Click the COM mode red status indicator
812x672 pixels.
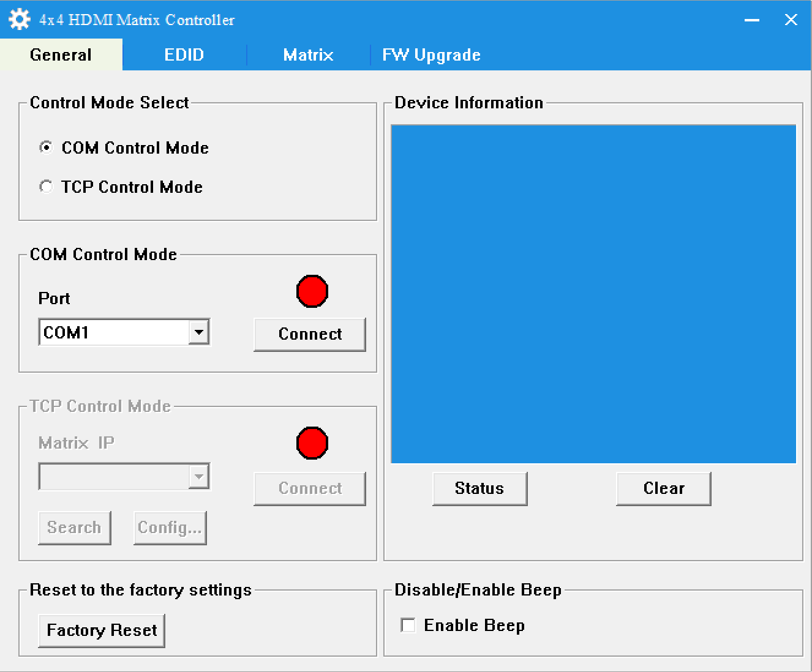point(312,291)
